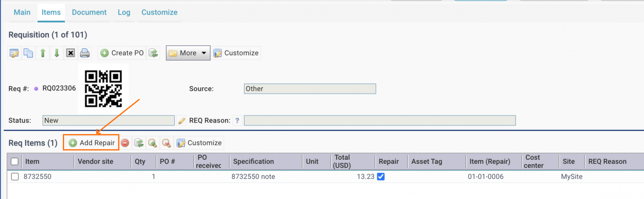Click the Source field showing Other
Screen dimensions: 644x199
tap(309, 89)
